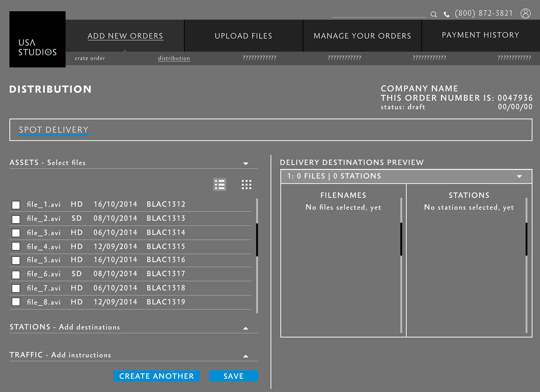Switch assets to list view

click(220, 185)
